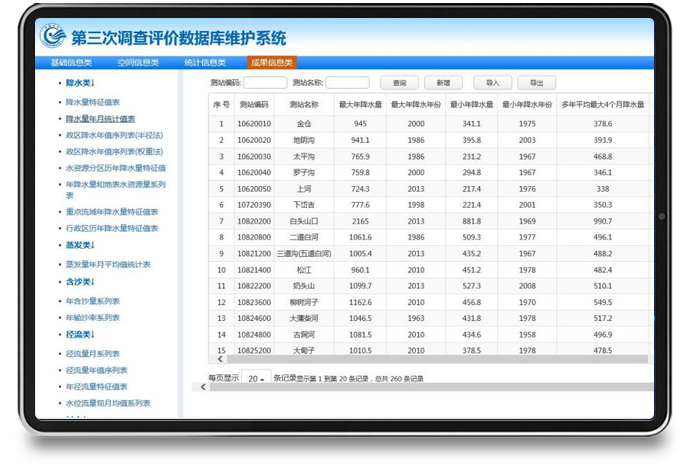Click the 导出 export button

click(x=537, y=83)
